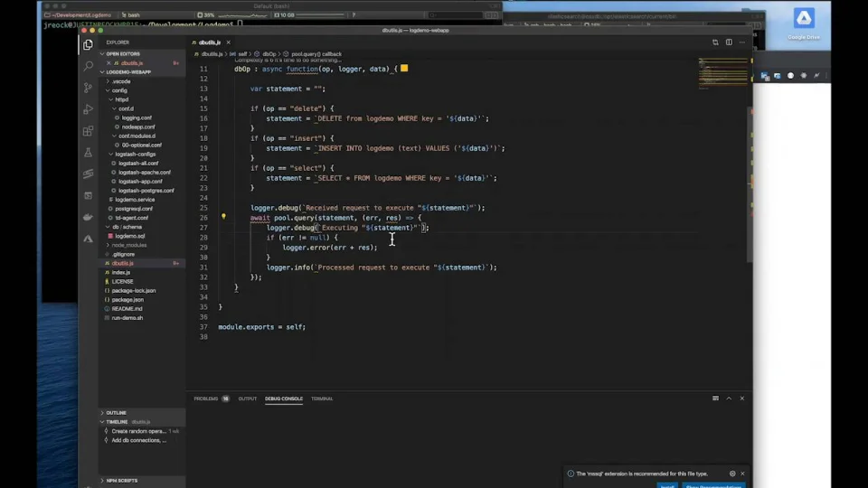This screenshot has height=488, width=868.
Task: Expand the NPM SCRIPTS section
Action: pos(121,480)
